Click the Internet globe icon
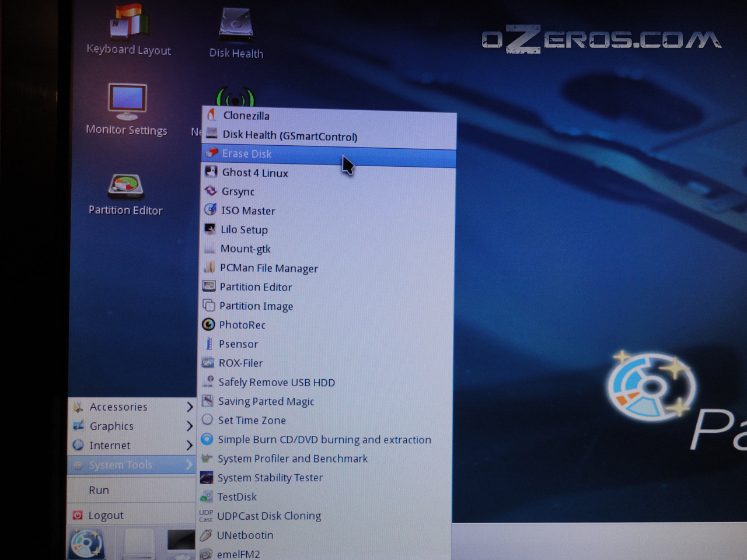The width and height of the screenshot is (747, 560). click(x=78, y=445)
